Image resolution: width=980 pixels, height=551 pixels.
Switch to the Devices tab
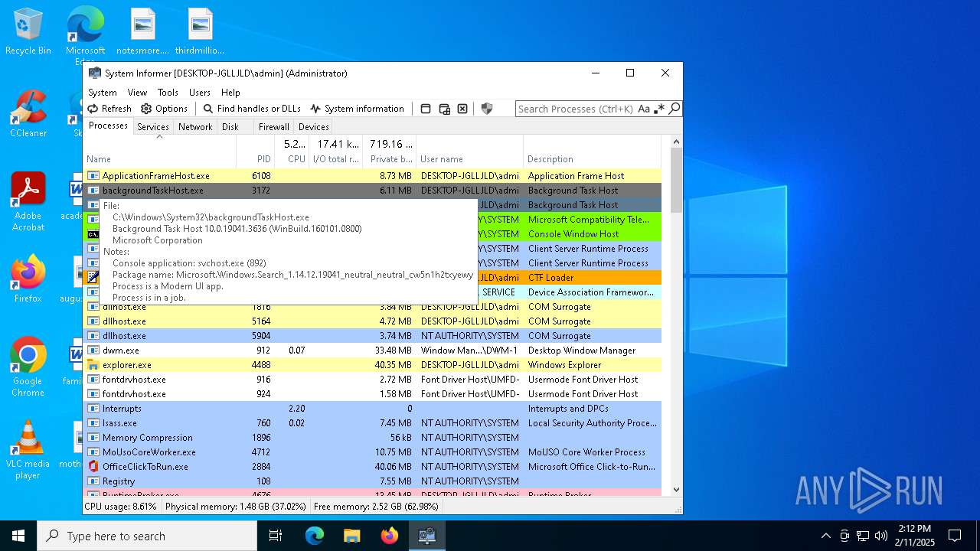[314, 127]
